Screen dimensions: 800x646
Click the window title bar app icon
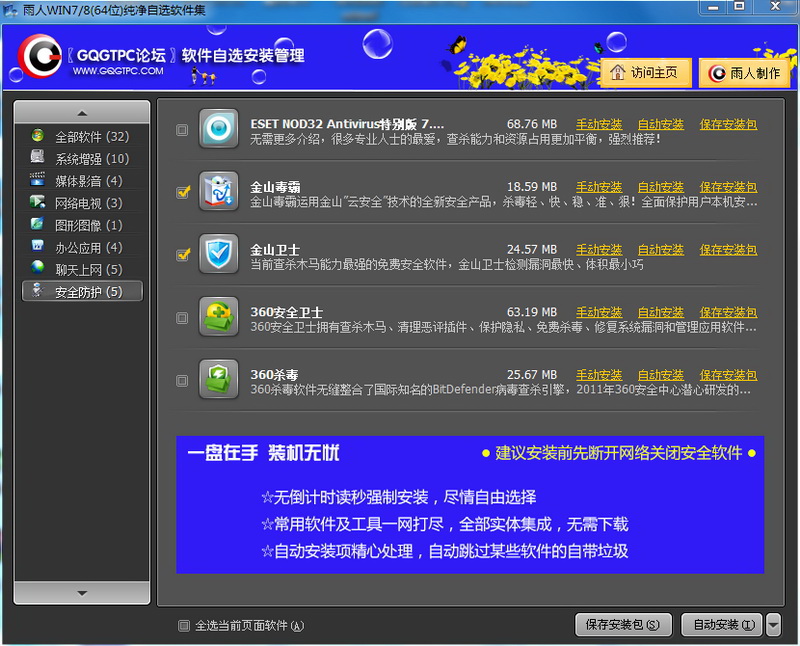pos(10,10)
